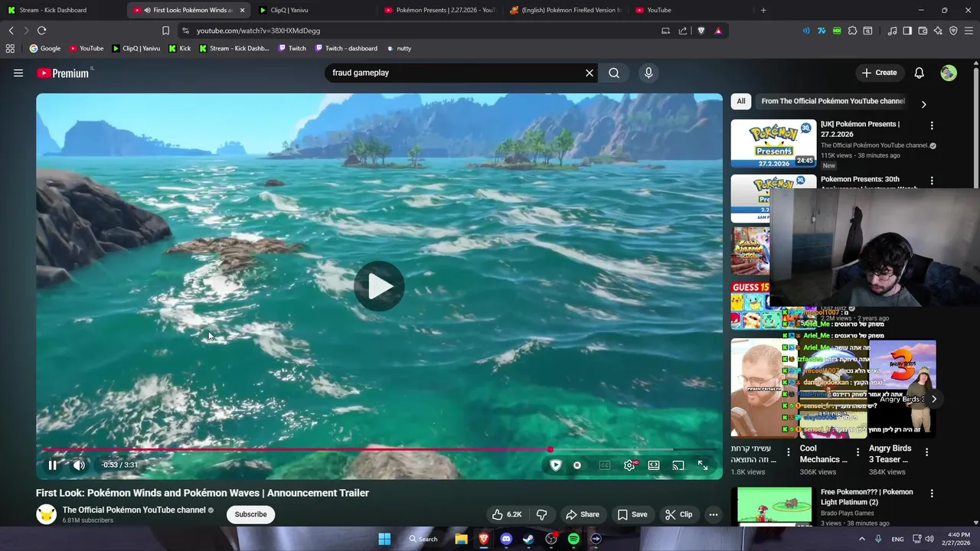Open the player settings gear

(x=629, y=465)
